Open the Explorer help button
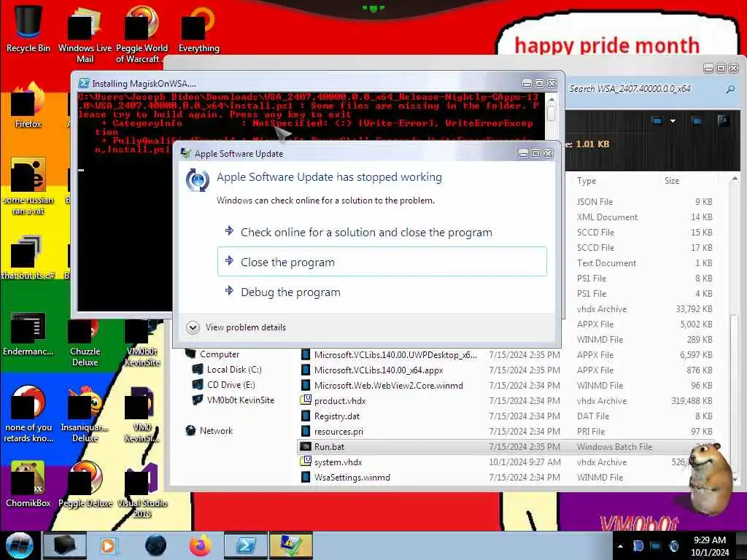Image resolution: width=747 pixels, height=560 pixels. [x=723, y=120]
